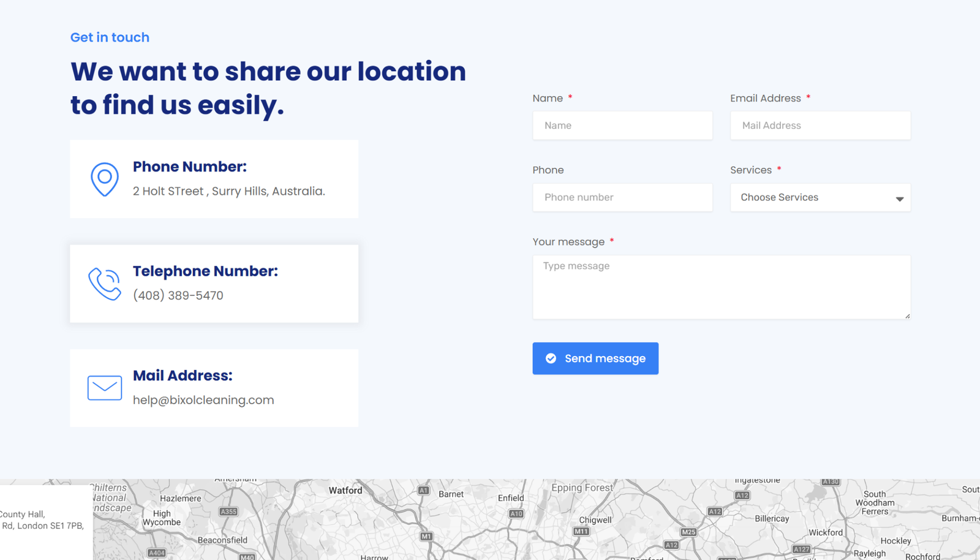Click the help@bixolcleaning.com email text

click(203, 400)
